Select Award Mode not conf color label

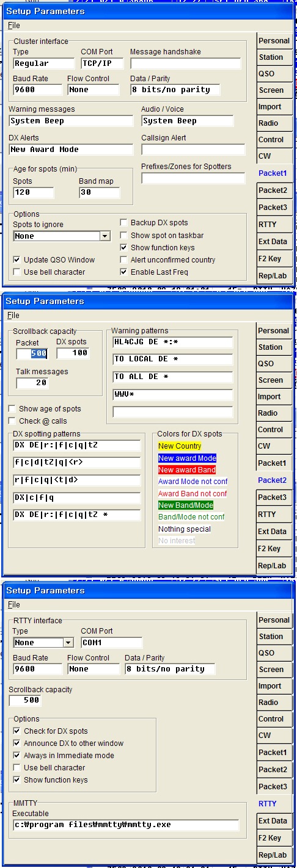pos(193,482)
